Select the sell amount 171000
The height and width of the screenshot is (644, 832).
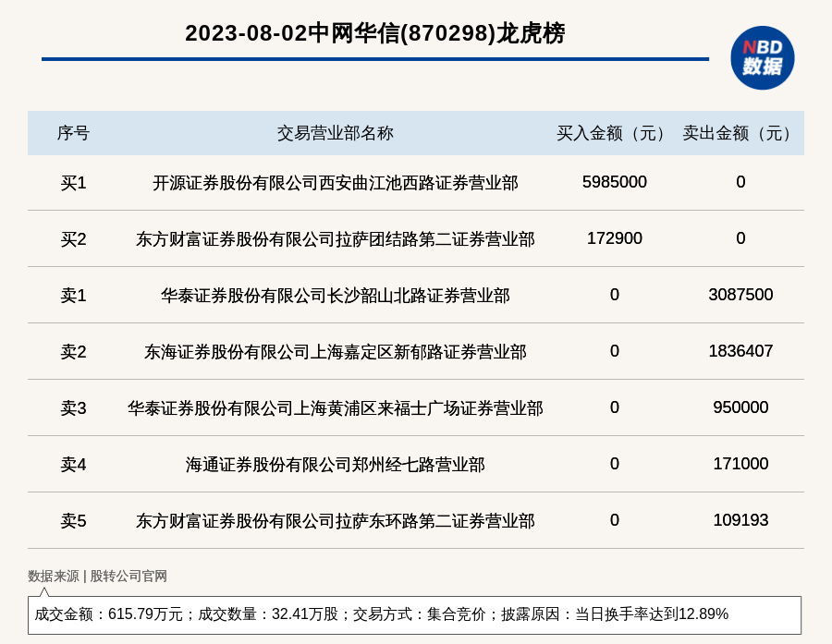pos(740,464)
